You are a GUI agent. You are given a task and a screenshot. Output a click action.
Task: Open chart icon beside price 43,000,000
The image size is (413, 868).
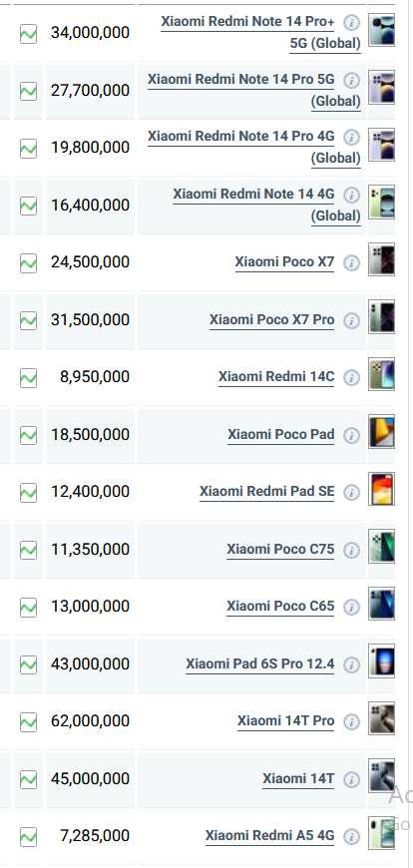pyautogui.click(x=28, y=664)
